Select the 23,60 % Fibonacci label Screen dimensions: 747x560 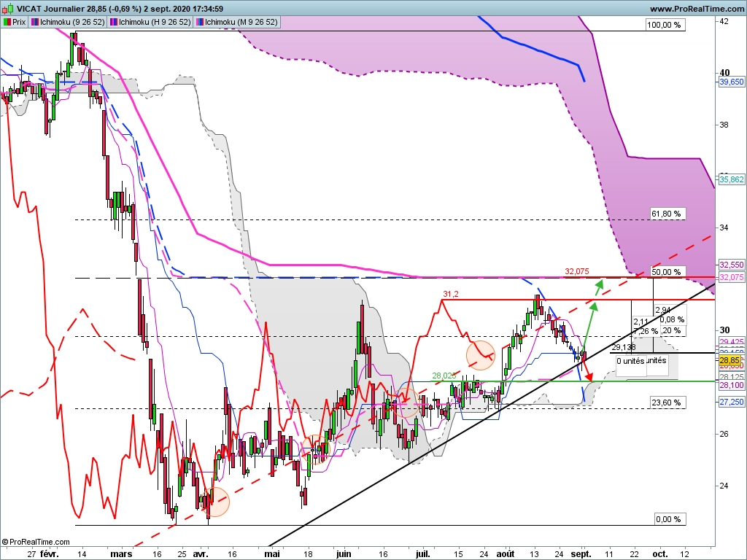(666, 402)
